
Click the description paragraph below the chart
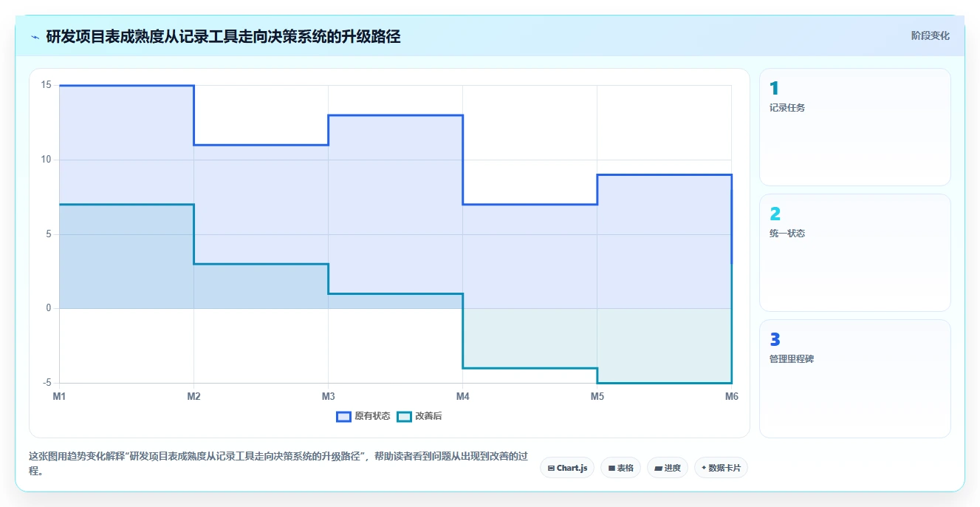[278, 463]
